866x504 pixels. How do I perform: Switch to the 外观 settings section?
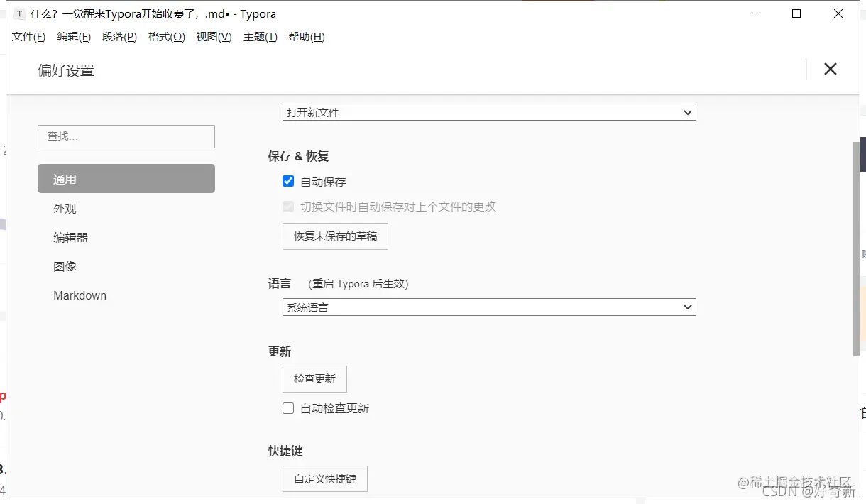[65, 208]
